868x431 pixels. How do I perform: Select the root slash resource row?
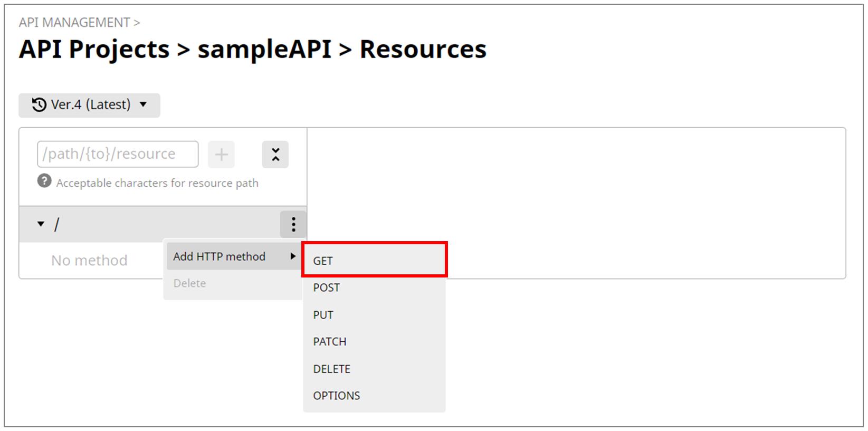(x=163, y=224)
